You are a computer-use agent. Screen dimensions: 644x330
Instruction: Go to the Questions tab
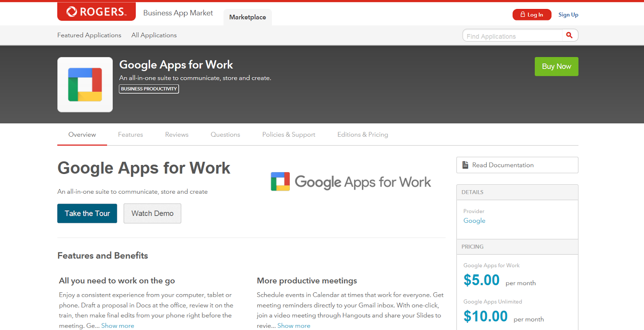pos(225,134)
